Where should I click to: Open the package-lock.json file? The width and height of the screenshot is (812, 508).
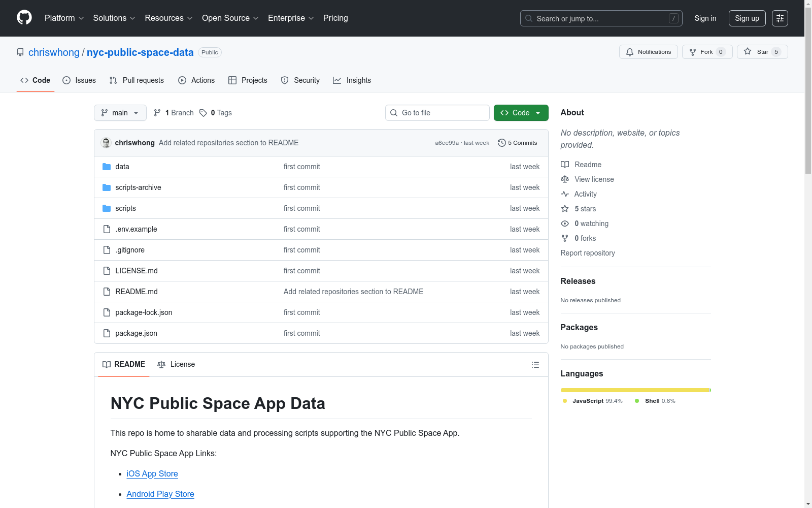click(144, 312)
